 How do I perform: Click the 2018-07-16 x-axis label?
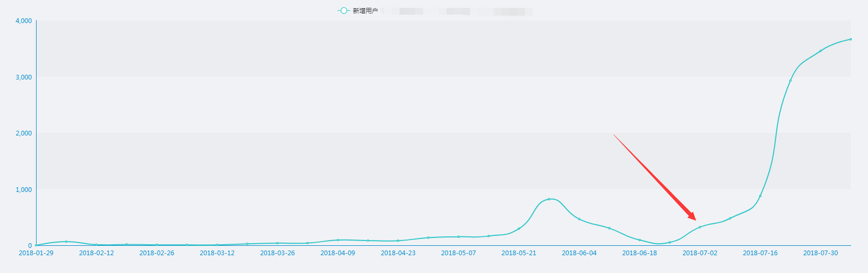click(x=760, y=253)
